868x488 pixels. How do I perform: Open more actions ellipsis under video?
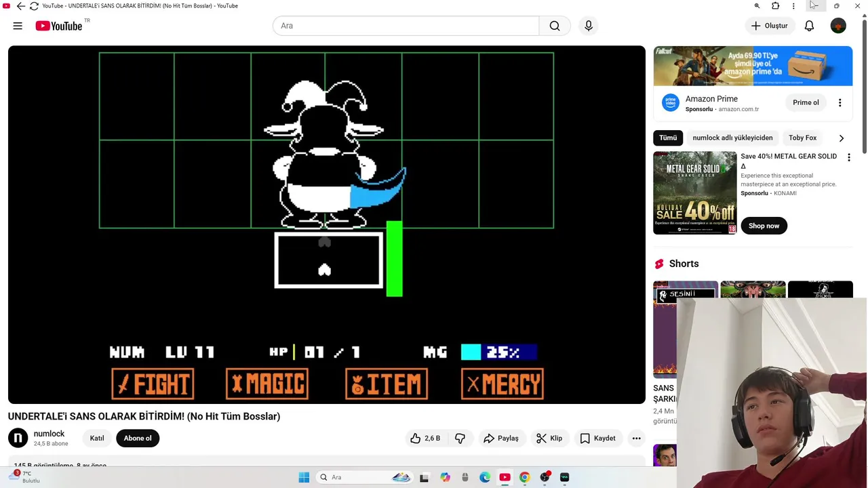point(636,439)
